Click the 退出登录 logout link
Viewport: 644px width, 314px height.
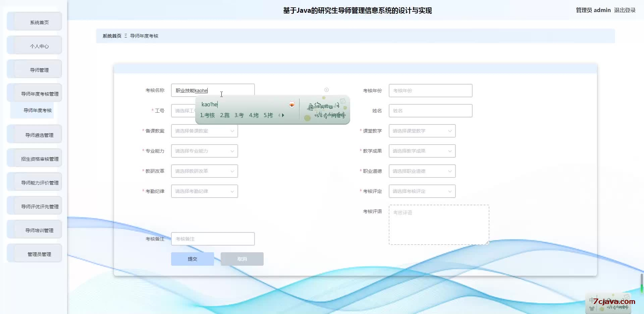point(625,10)
